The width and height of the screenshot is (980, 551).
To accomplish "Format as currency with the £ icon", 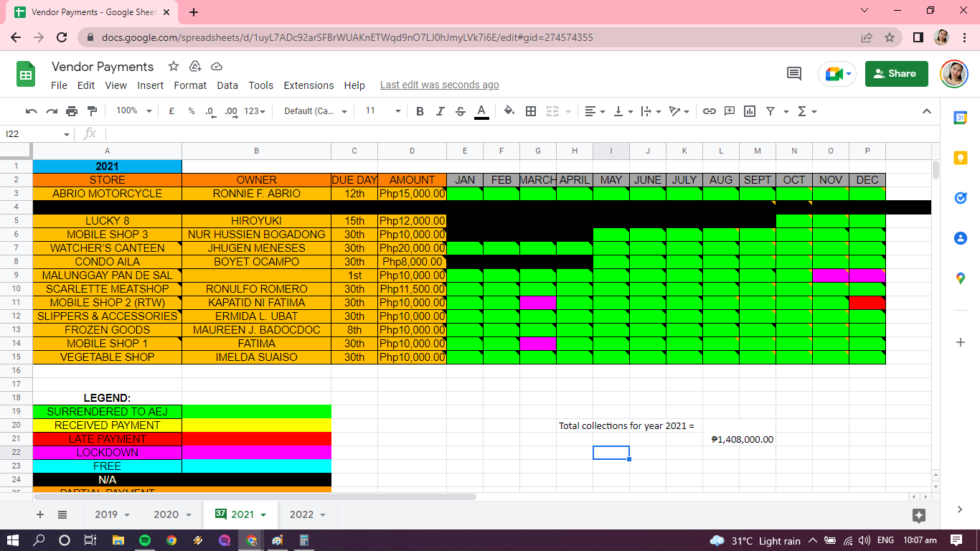I will click(x=171, y=111).
